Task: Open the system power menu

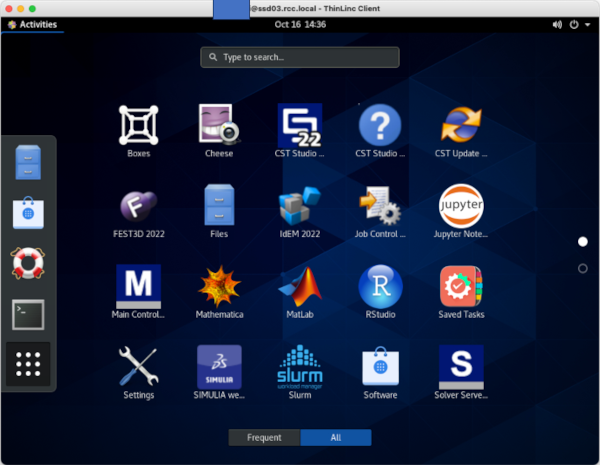Action: pos(579,25)
